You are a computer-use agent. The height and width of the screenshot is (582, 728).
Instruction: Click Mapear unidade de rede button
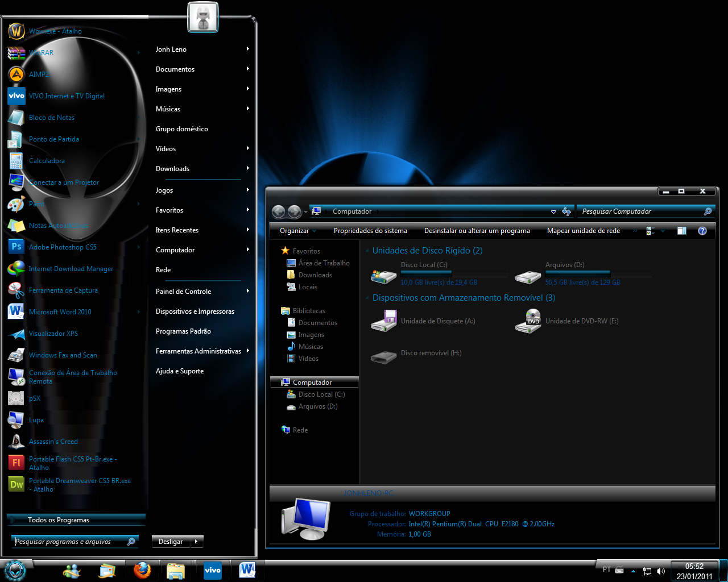tap(584, 231)
